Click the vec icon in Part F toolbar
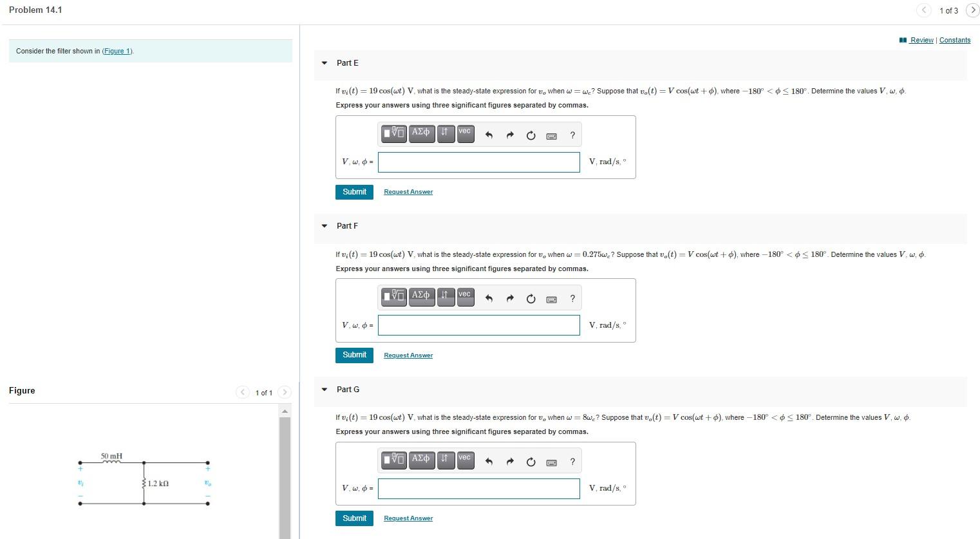The width and height of the screenshot is (980, 539). pyautogui.click(x=465, y=298)
